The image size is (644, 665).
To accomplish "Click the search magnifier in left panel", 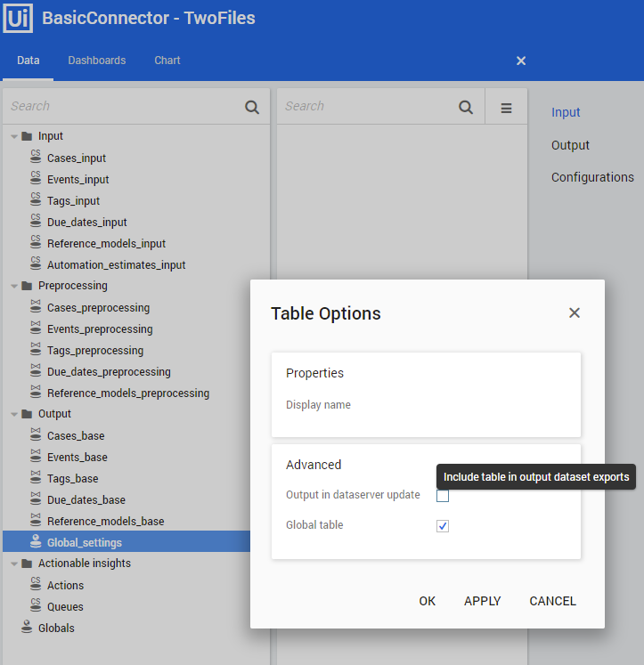I will coord(252,107).
